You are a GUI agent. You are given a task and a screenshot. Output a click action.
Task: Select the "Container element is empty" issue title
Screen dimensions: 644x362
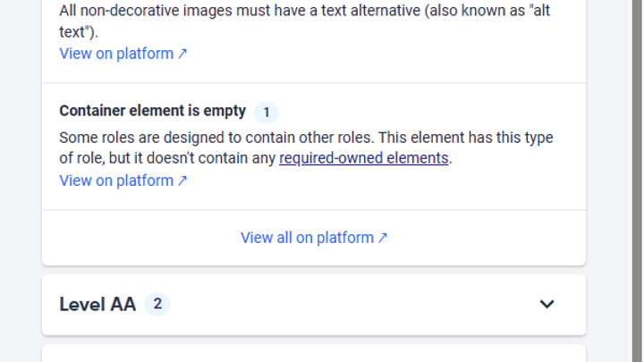click(x=152, y=111)
